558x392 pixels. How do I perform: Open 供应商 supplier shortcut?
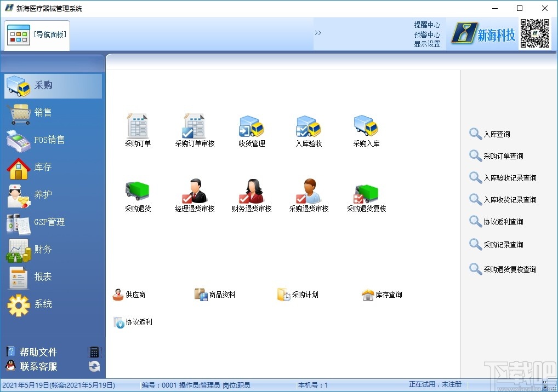(129, 295)
